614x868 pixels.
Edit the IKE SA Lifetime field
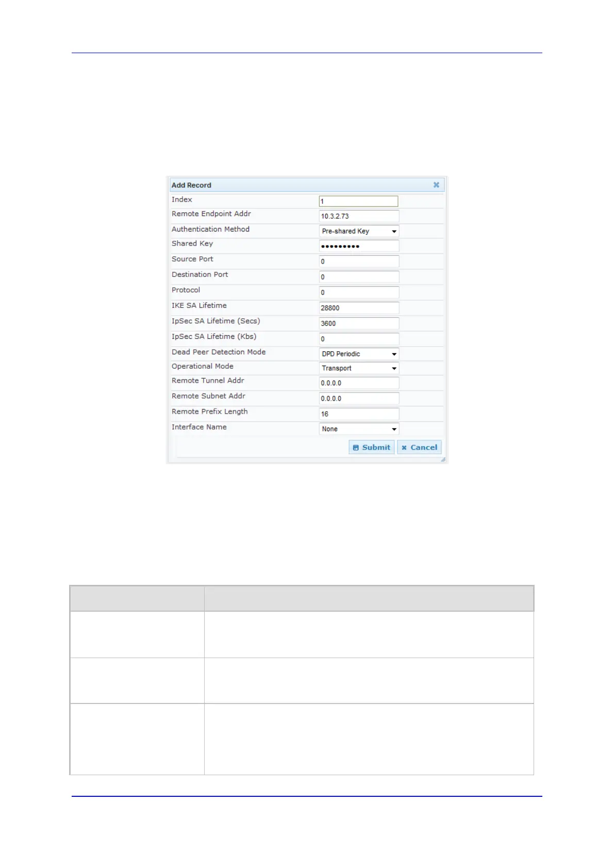[x=359, y=308]
